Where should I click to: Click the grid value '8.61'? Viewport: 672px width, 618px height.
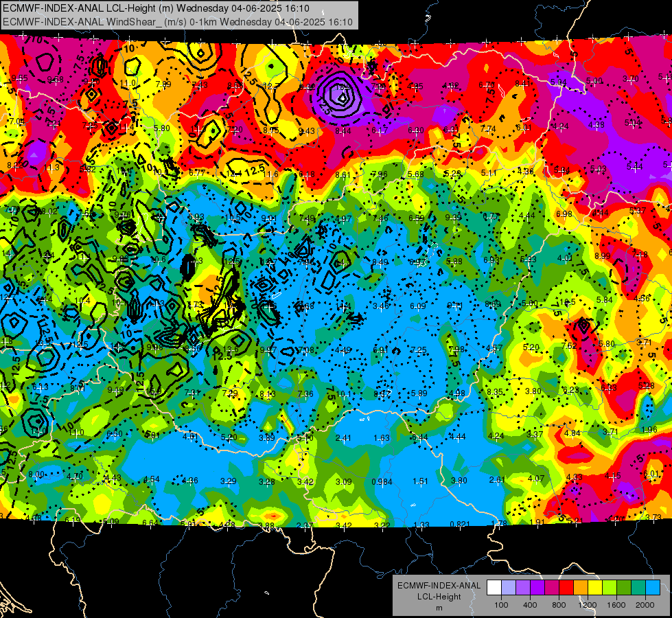[x=343, y=174]
